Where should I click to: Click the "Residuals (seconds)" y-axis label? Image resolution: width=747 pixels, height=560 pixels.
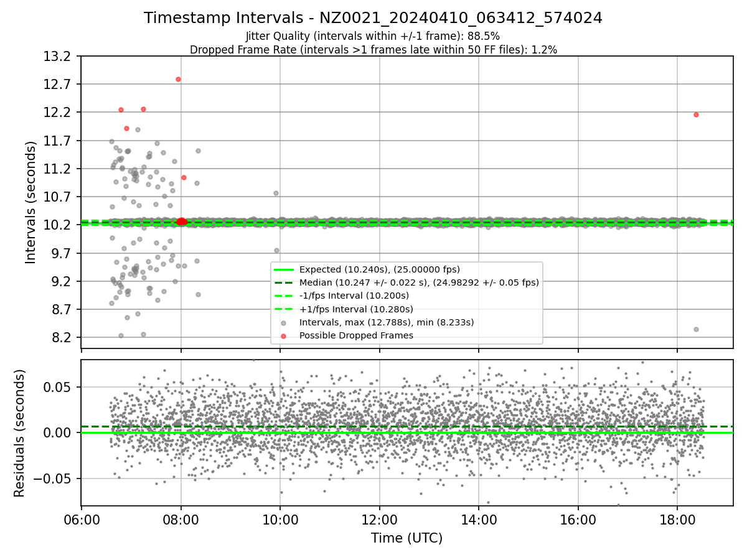point(19,433)
